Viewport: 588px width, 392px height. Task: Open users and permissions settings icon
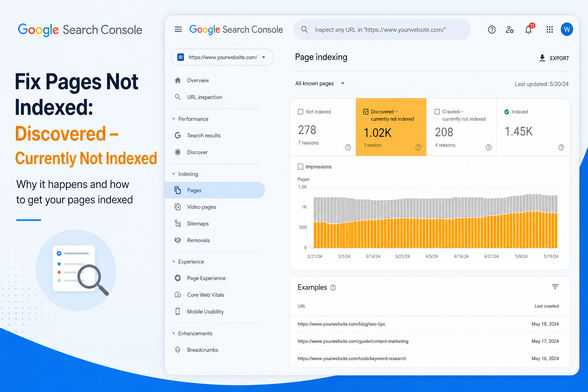(510, 29)
